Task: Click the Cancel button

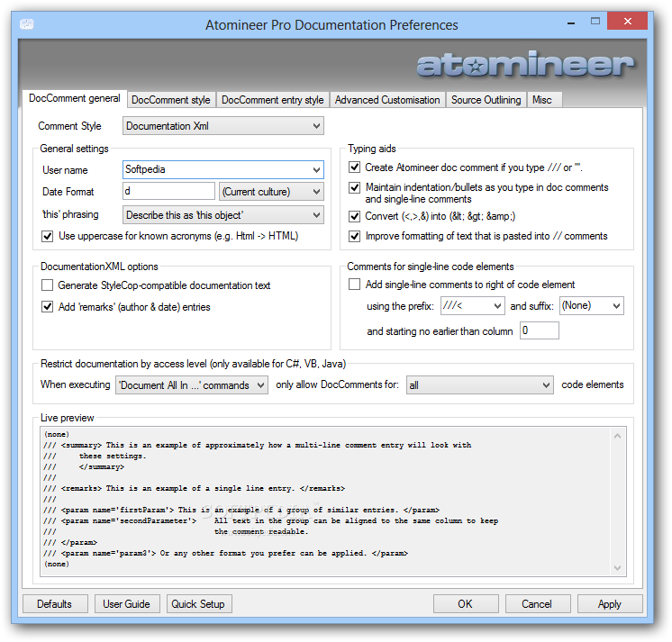Action: pyautogui.click(x=538, y=604)
